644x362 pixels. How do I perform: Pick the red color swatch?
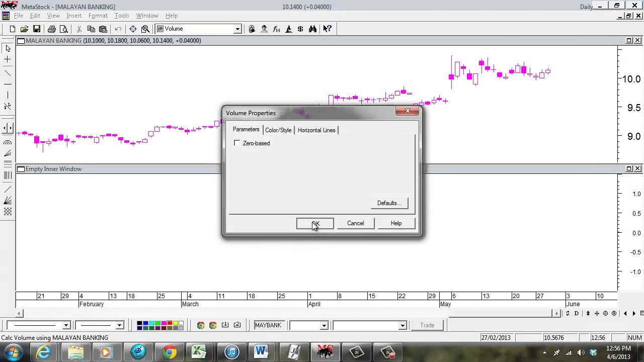click(x=170, y=323)
